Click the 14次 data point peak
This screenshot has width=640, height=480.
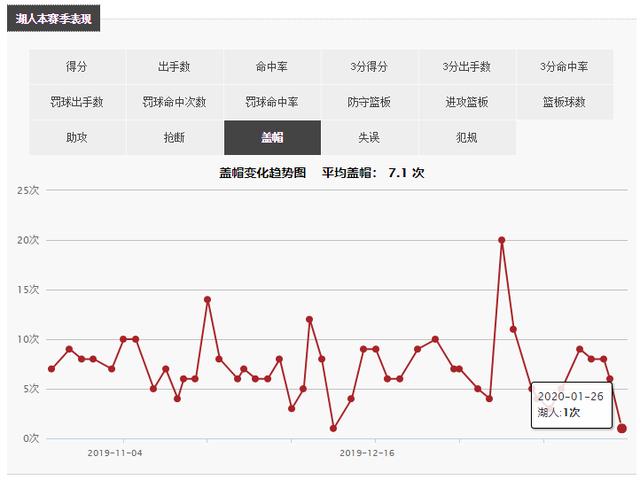point(207,300)
